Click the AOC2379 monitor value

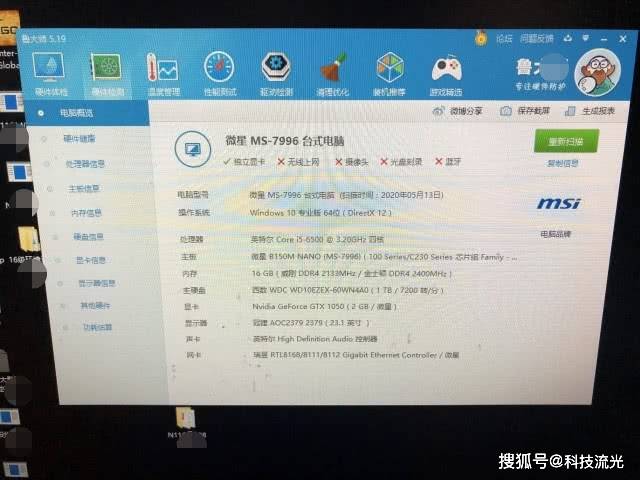tap(311, 323)
